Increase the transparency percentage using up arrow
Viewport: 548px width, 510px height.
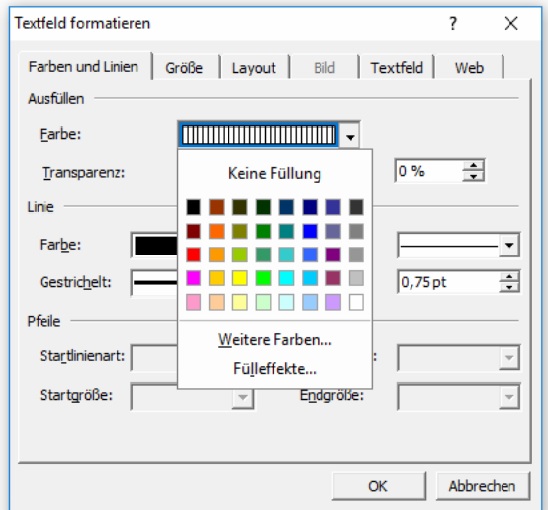[x=474, y=166]
